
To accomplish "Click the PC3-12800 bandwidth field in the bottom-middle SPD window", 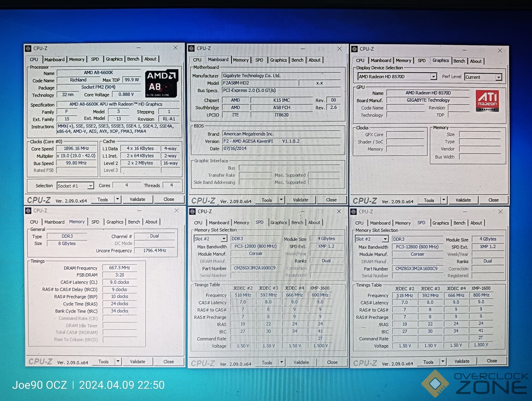I will click(255, 246).
